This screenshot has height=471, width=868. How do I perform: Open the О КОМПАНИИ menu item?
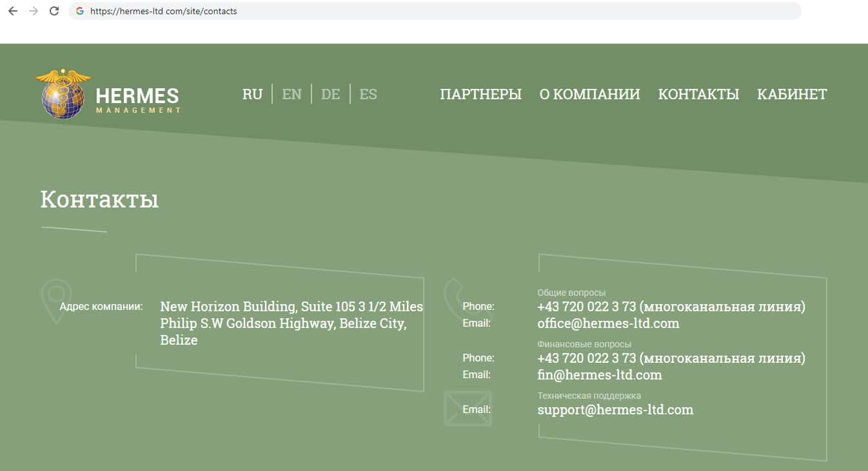pos(589,94)
